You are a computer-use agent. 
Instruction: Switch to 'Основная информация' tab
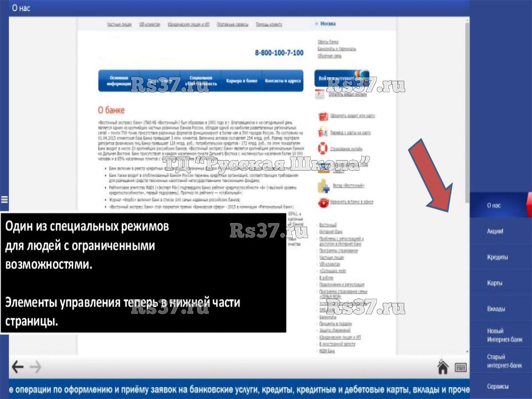click(119, 81)
